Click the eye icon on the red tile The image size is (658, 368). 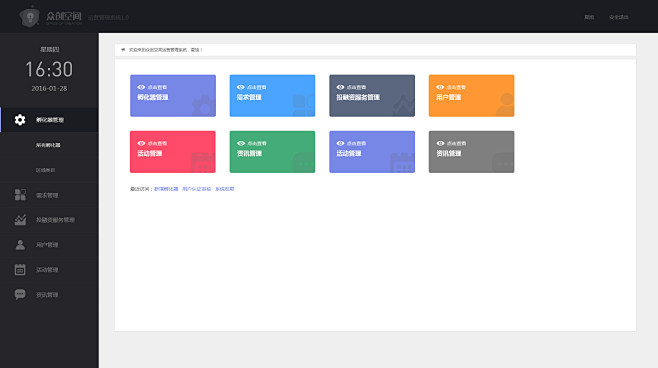pyautogui.click(x=141, y=144)
